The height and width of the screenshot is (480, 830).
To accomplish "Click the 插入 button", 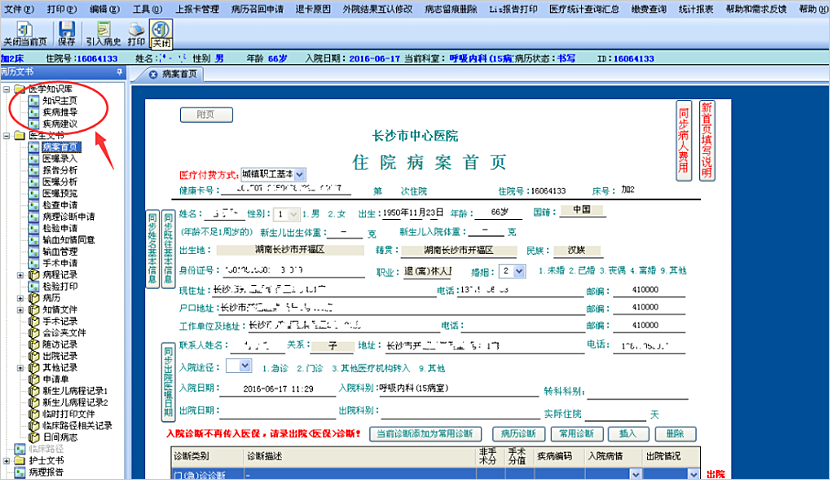I will pos(628,434).
